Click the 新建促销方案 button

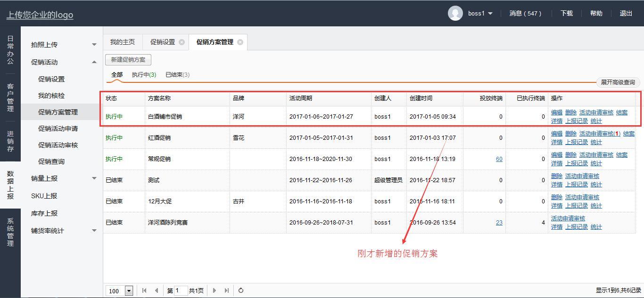pos(128,60)
